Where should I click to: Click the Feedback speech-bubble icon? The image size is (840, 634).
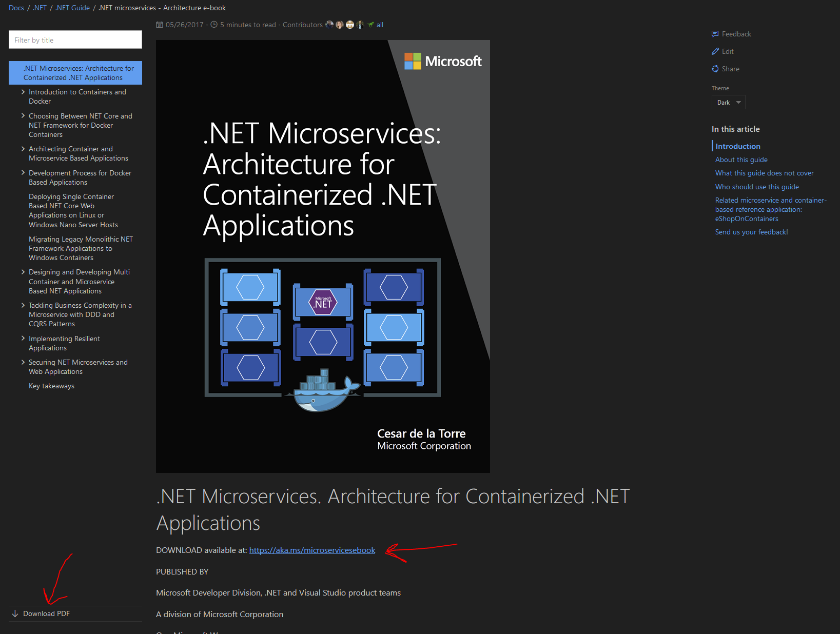coord(715,34)
